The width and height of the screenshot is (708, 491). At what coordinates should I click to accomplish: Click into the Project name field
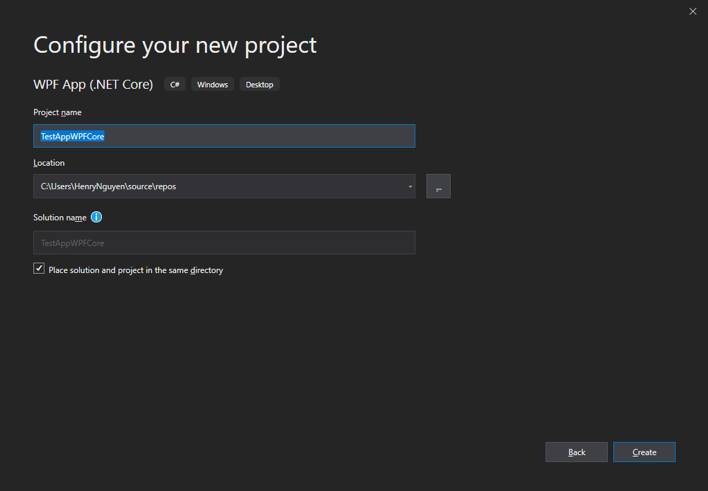point(224,136)
